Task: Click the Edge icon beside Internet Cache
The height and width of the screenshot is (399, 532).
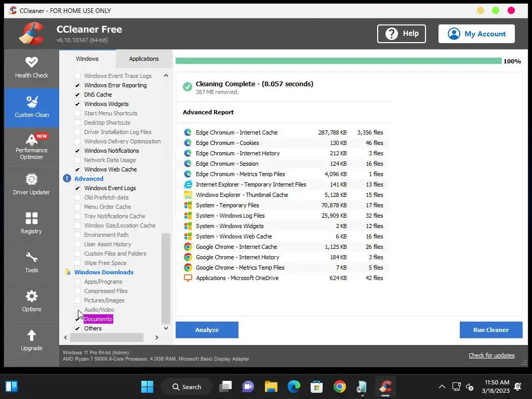Action: 188,132
